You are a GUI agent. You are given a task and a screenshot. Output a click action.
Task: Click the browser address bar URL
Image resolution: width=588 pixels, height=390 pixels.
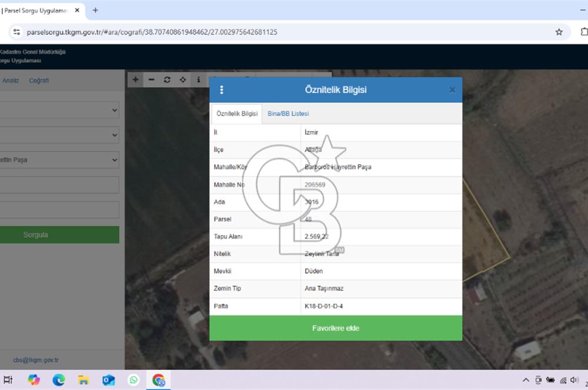coord(152,32)
